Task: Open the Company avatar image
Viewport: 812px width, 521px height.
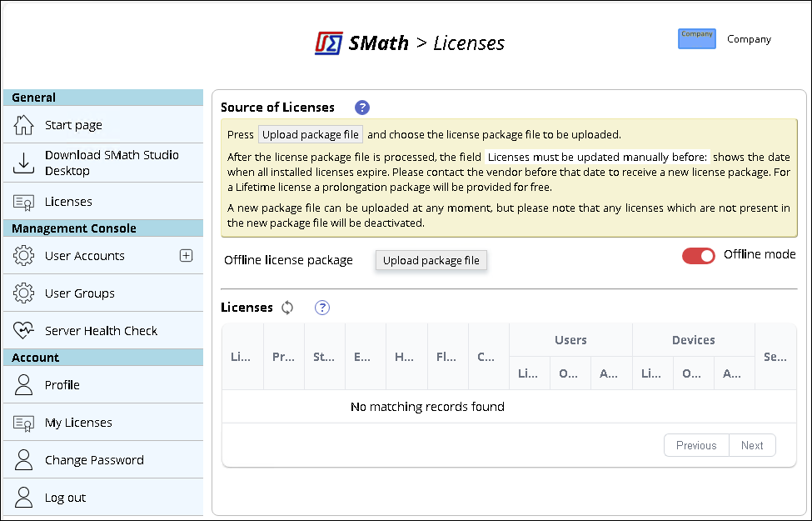Action: (696, 39)
